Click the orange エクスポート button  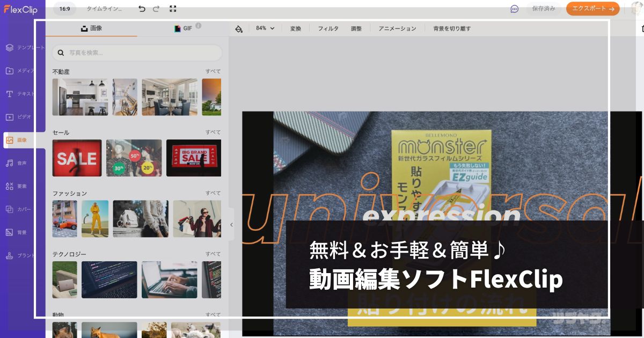[592, 9]
